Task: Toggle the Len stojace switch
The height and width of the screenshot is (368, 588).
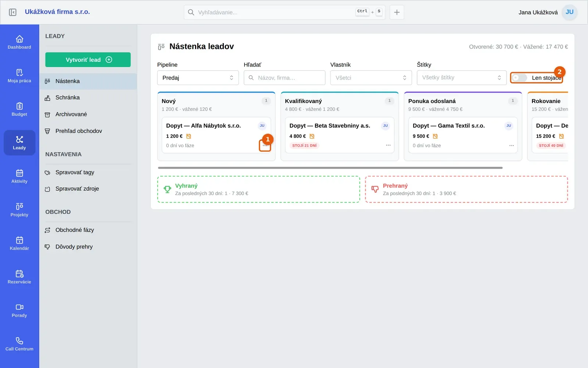Action: [x=520, y=78]
